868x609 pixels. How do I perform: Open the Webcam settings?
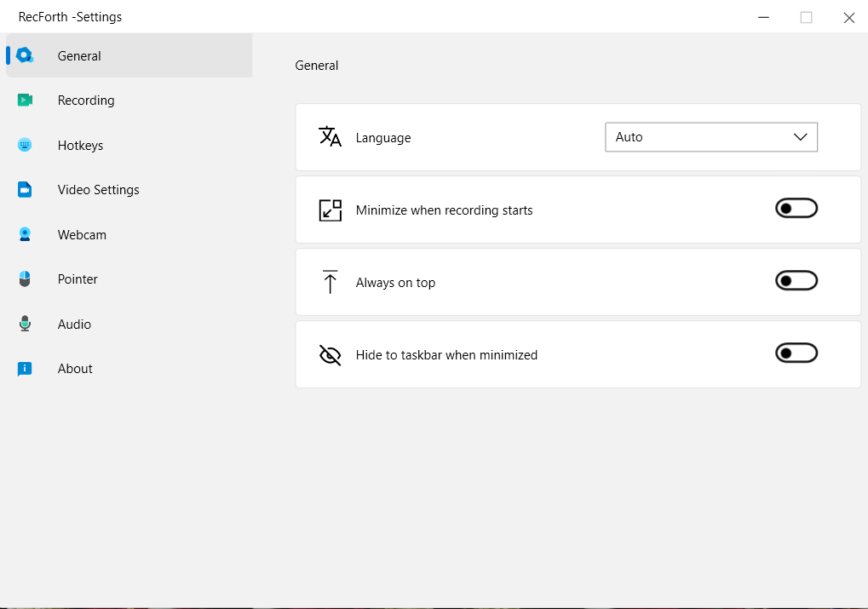click(129, 235)
